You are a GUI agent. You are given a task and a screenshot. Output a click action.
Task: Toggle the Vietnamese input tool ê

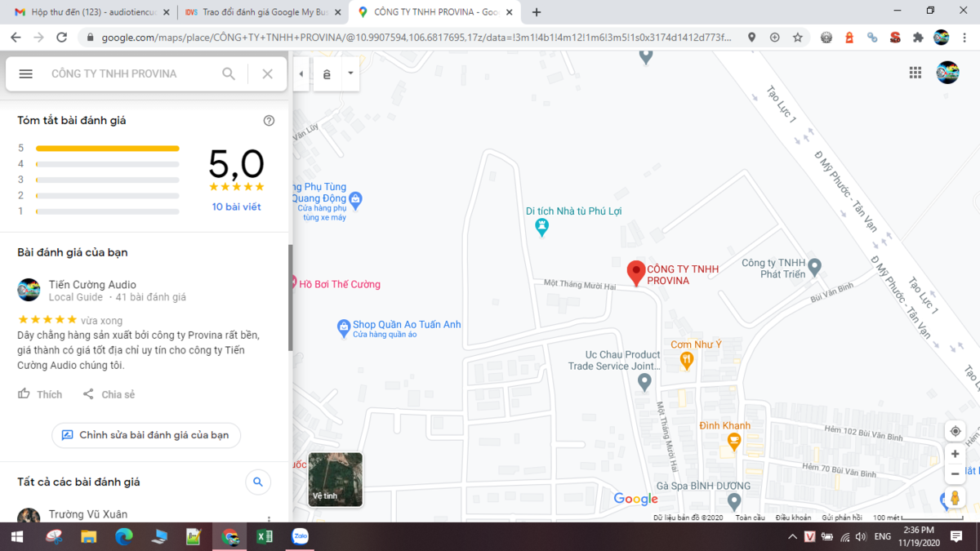pyautogui.click(x=327, y=73)
